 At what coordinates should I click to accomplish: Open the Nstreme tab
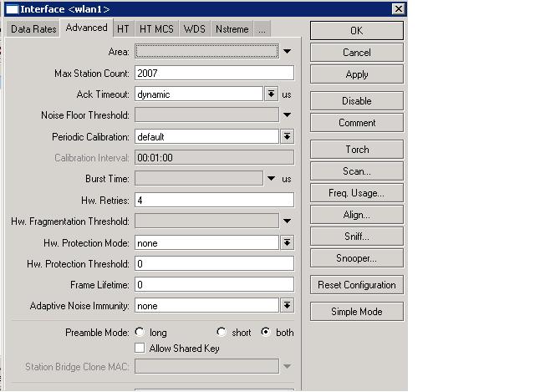click(x=232, y=29)
